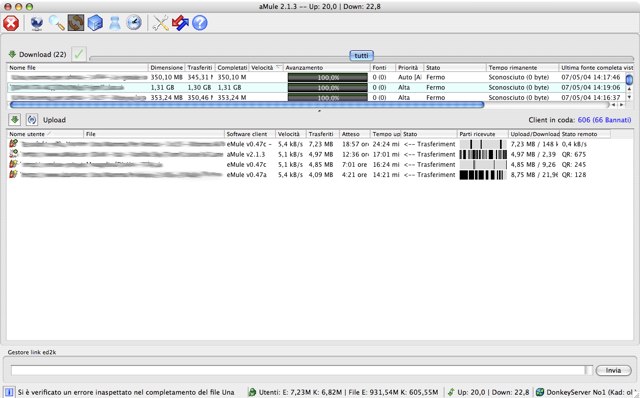This screenshot has width=640, height=398.
Task: Click the '7,23 MB' transferred cell
Action: tap(321, 144)
